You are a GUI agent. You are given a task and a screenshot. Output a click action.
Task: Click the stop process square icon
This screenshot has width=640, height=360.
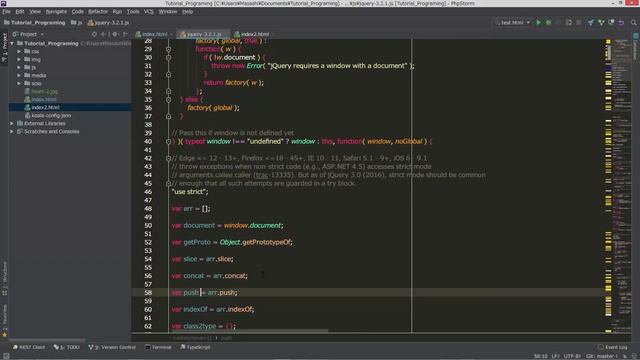579,22
